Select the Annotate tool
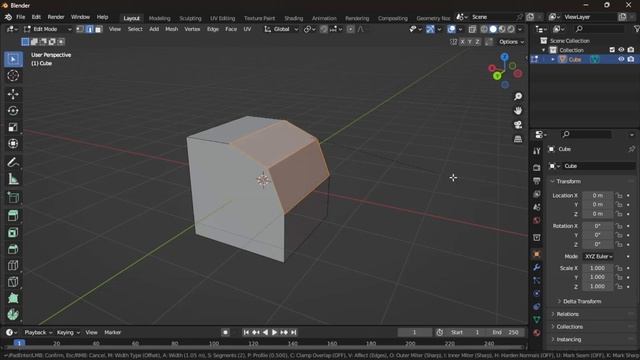The width and height of the screenshot is (640, 360). coord(13,162)
